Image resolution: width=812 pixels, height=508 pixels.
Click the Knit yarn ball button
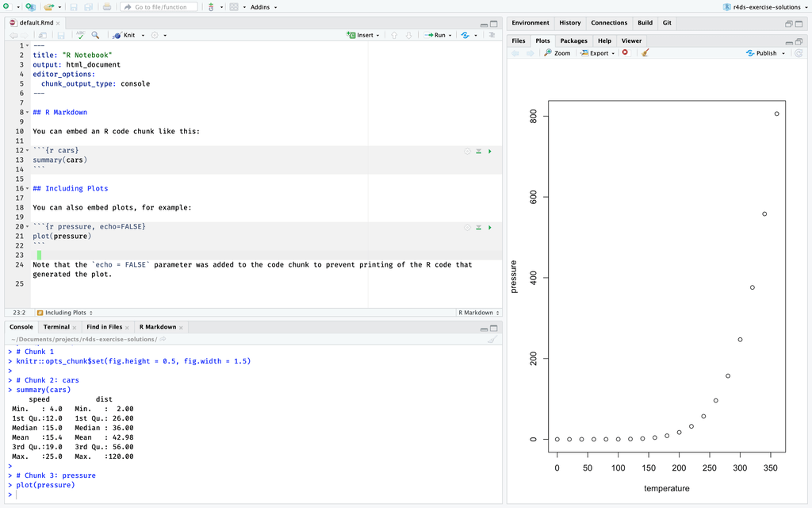(124, 35)
